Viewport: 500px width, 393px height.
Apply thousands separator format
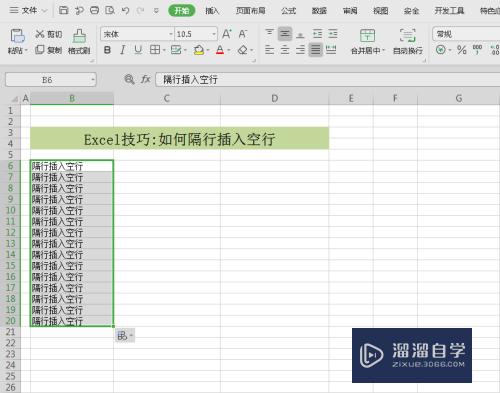tap(477, 50)
